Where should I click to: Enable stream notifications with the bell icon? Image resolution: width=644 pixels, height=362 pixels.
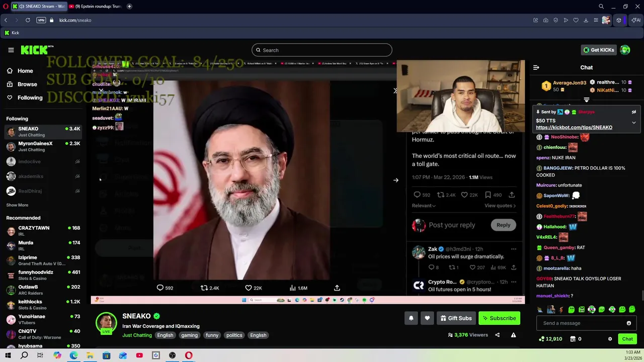click(411, 318)
